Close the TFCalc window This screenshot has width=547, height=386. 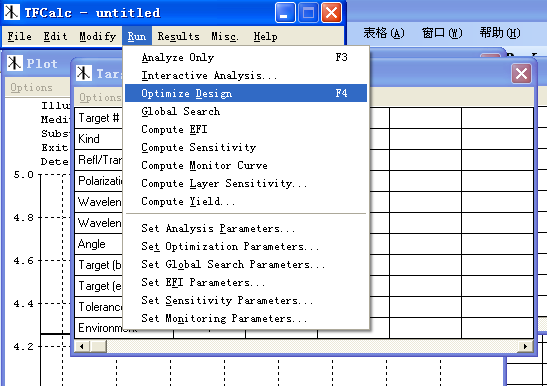[331, 13]
